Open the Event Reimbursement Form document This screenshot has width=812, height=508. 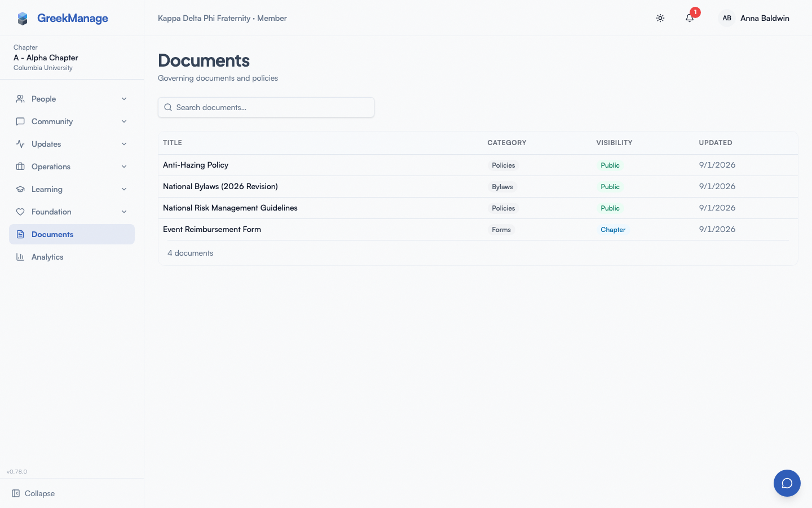pos(212,229)
